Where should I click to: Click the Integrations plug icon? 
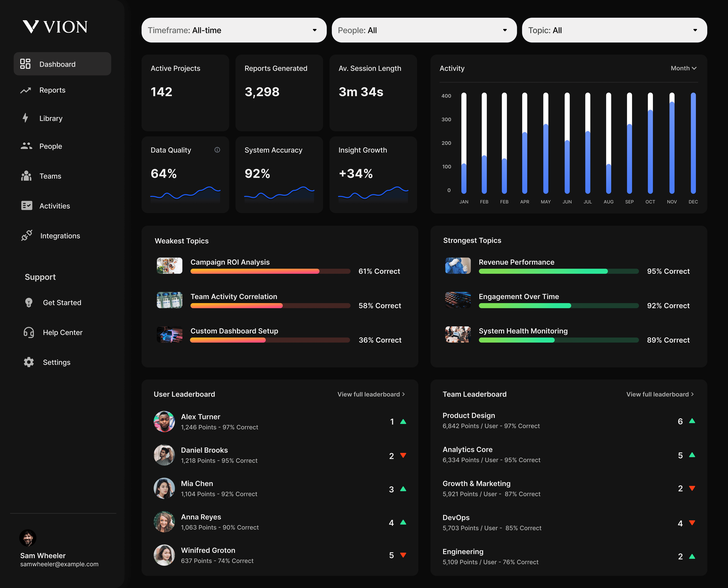tap(27, 235)
